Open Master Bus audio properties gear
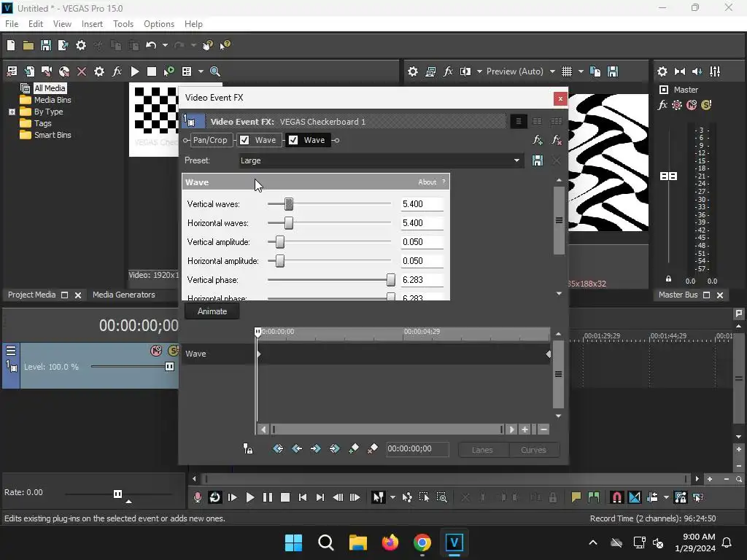This screenshot has width=747, height=560. tap(662, 71)
